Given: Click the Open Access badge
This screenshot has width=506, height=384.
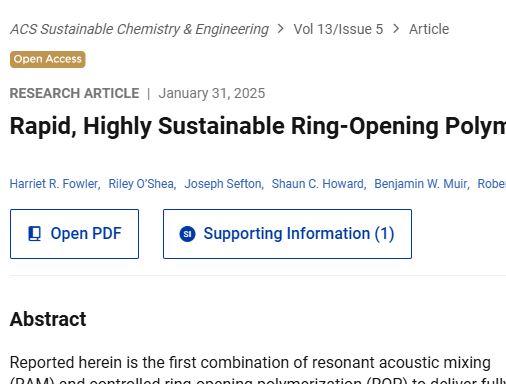Looking at the screenshot, I should pyautogui.click(x=48, y=59).
